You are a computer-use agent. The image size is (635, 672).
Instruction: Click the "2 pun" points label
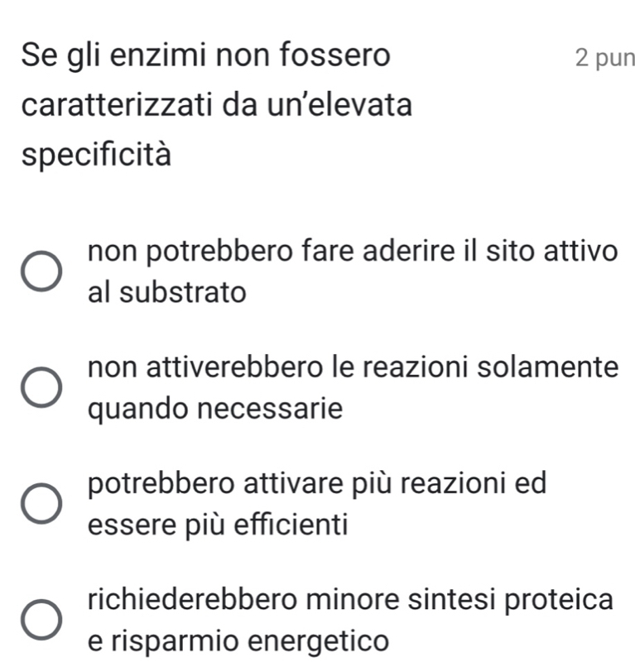coord(604,58)
